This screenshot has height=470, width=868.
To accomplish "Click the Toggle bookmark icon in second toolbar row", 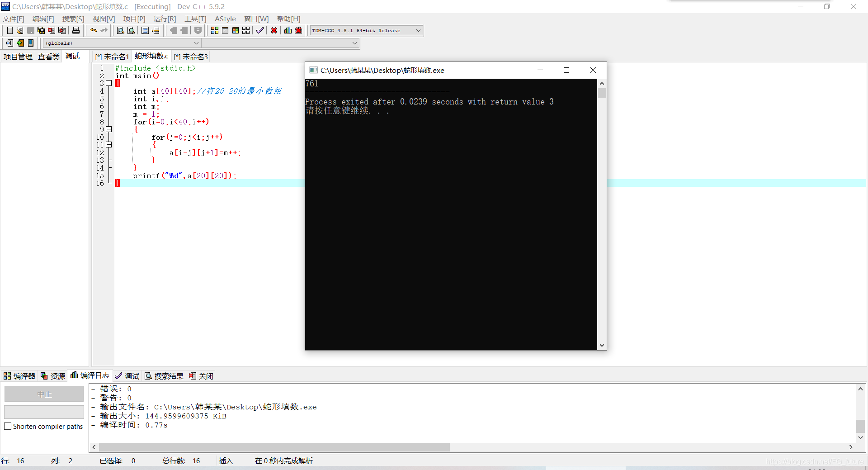I will coord(31,43).
